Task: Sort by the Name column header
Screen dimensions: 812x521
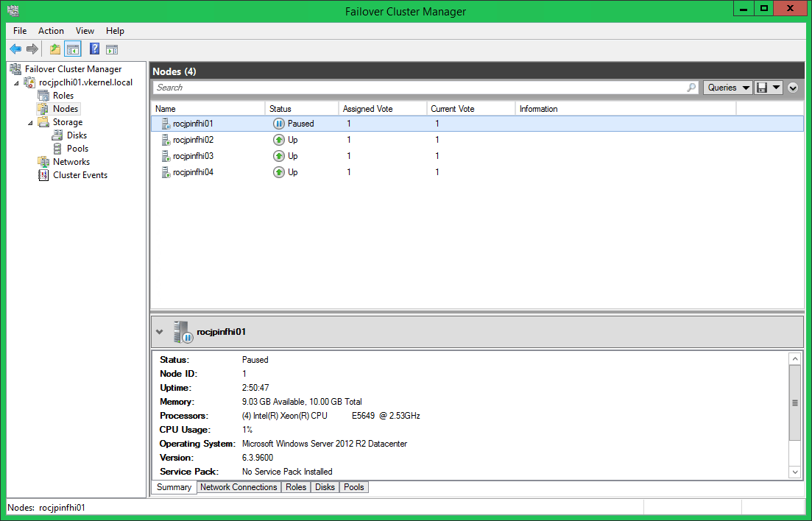Action: [208, 109]
